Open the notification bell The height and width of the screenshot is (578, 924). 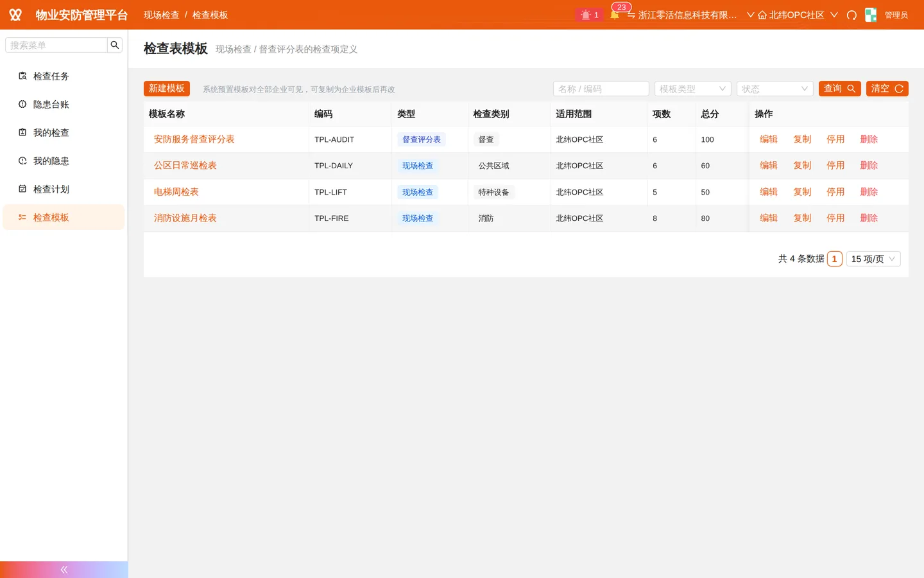tap(615, 15)
